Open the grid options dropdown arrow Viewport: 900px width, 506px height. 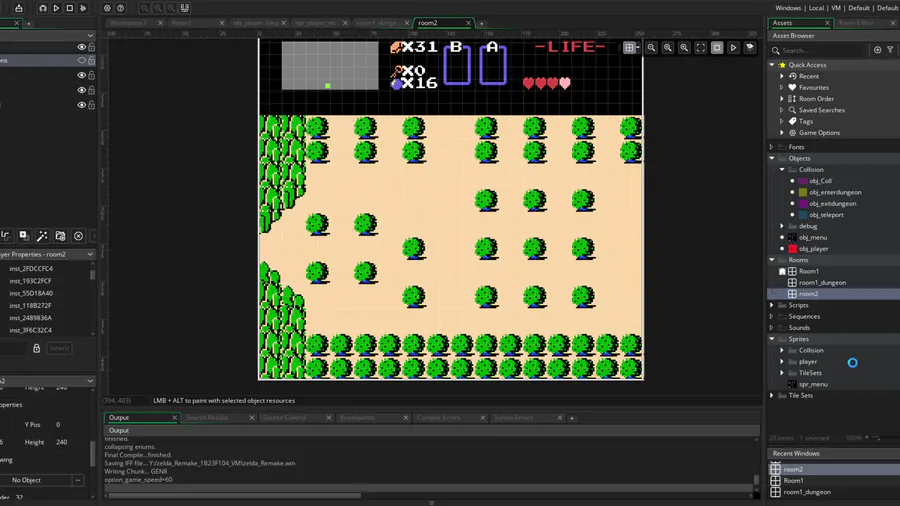(x=638, y=48)
